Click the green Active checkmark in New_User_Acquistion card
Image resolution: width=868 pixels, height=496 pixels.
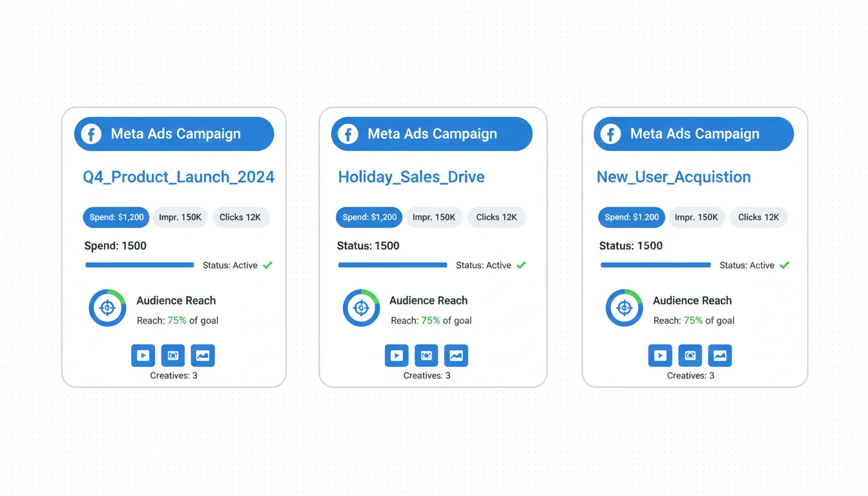pos(784,265)
